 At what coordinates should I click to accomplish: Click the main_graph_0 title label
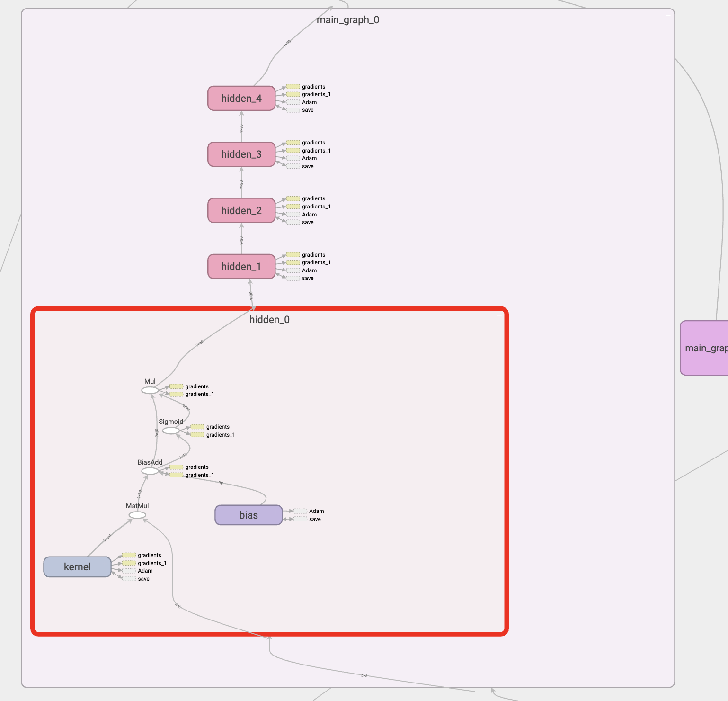(x=349, y=20)
